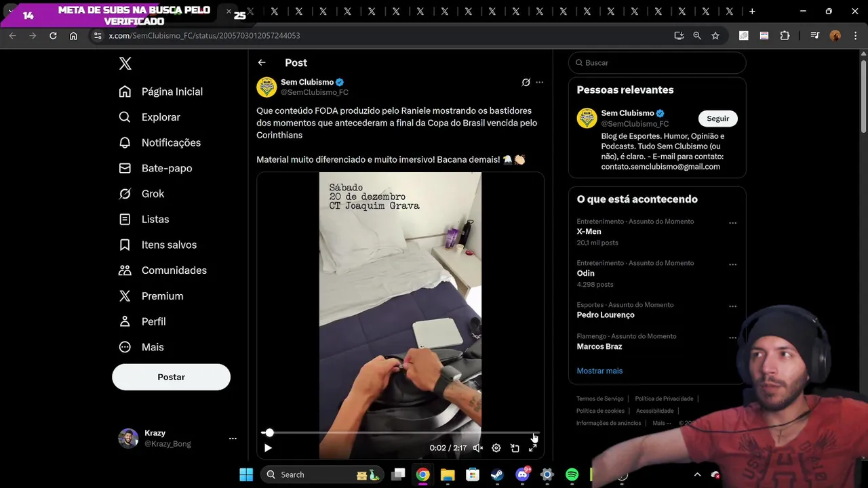Image resolution: width=868 pixels, height=488 pixels.
Task: Go to Explorar in the sidebar
Action: (149, 117)
